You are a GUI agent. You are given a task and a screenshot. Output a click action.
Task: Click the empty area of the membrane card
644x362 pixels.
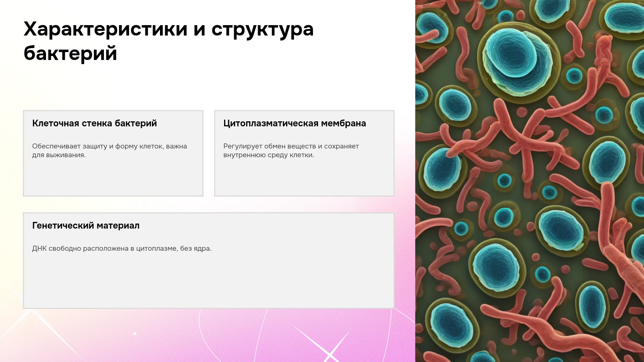(304, 178)
